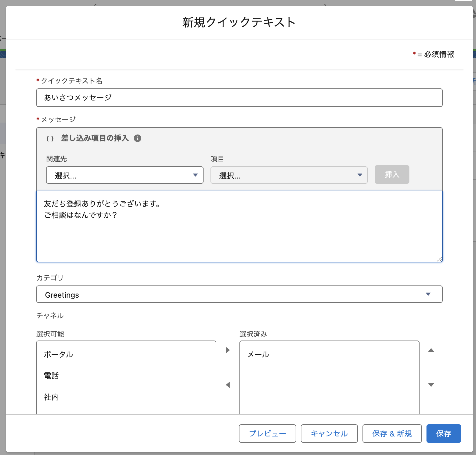This screenshot has height=455, width=476.
Task: Select 電話 in available channels
Action: click(x=52, y=376)
